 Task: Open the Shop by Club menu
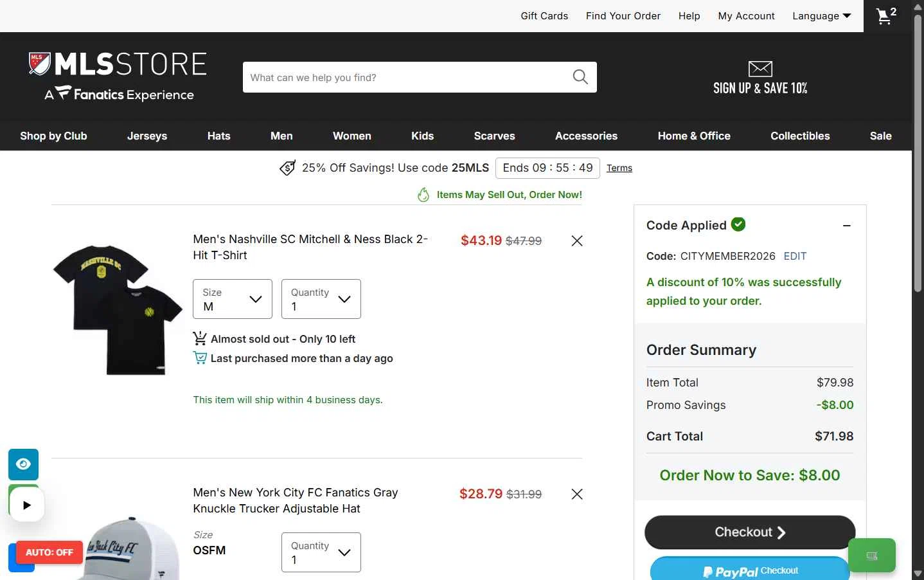[53, 136]
